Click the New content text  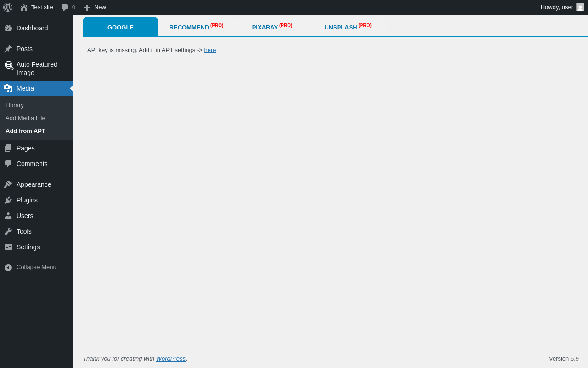(100, 7)
